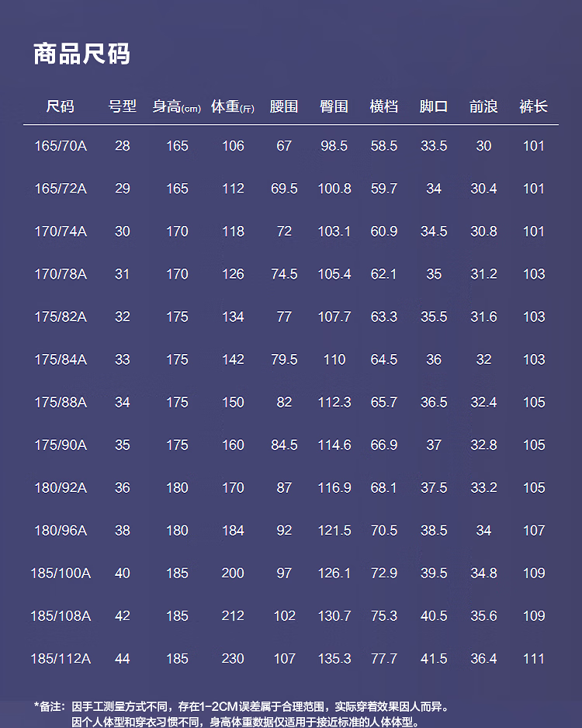
Task: Click the 185/112A size row label
Action: click(61, 658)
